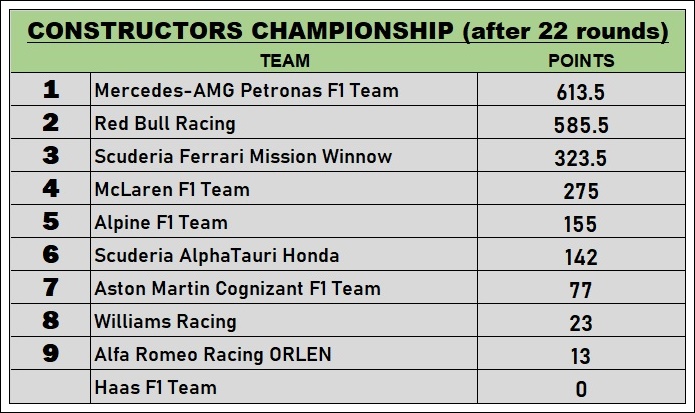Select the Red Bull Racing cell

coord(165,124)
